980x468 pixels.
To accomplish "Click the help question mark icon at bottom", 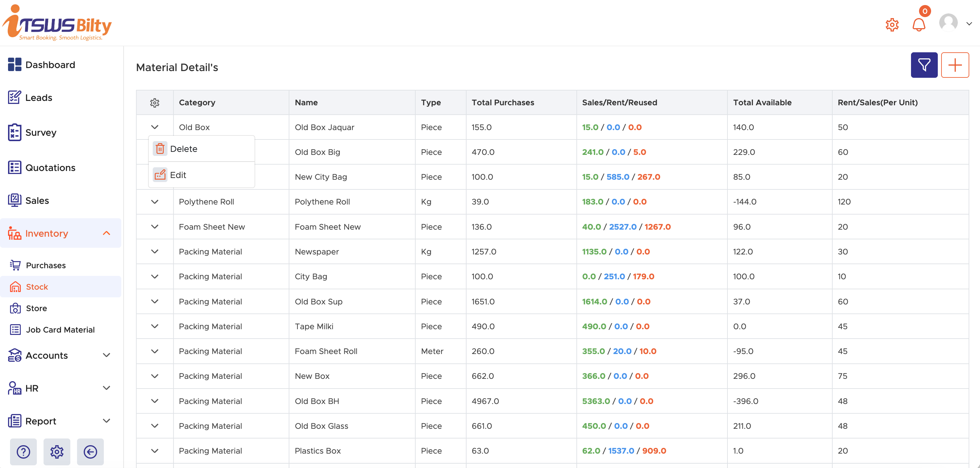I will tap(23, 452).
